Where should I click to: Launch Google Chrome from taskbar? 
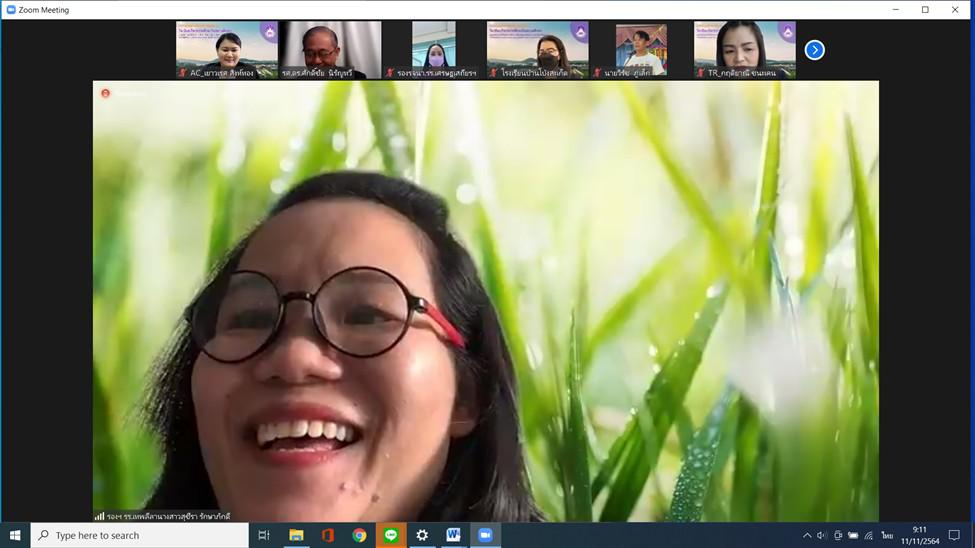[359, 535]
